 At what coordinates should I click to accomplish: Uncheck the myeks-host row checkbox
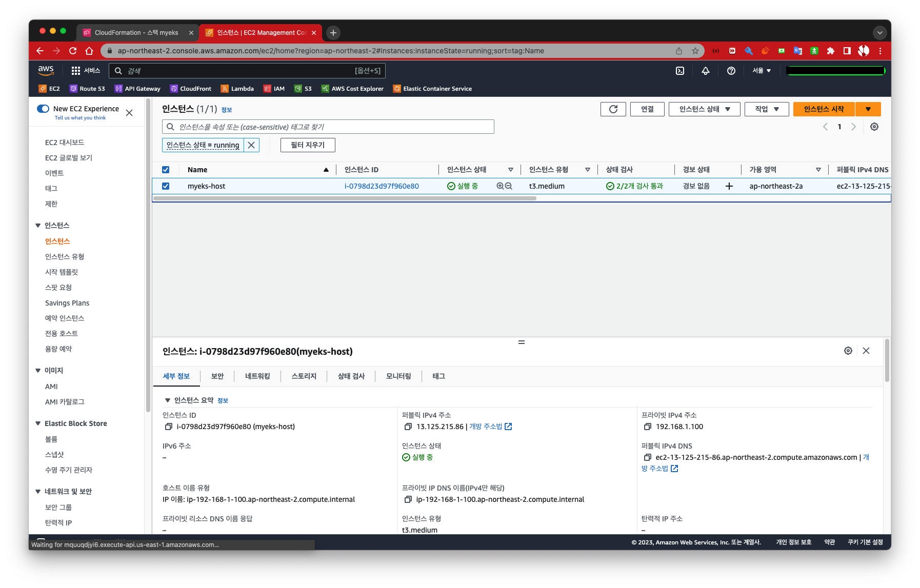(166, 186)
